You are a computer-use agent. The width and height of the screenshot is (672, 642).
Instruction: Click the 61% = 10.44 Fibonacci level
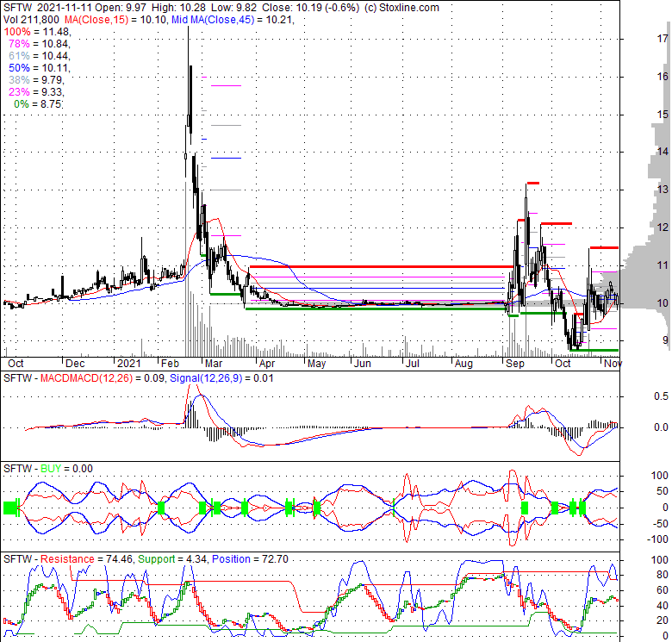coord(40,56)
